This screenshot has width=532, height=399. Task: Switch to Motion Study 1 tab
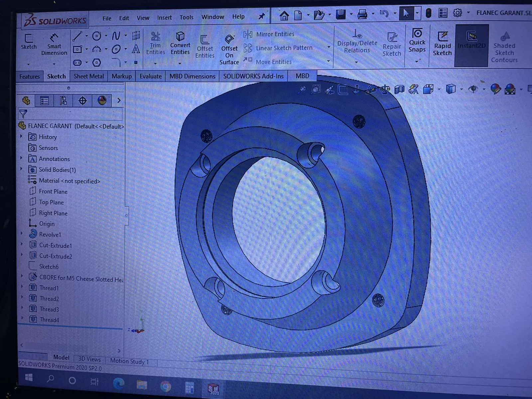[x=129, y=361]
